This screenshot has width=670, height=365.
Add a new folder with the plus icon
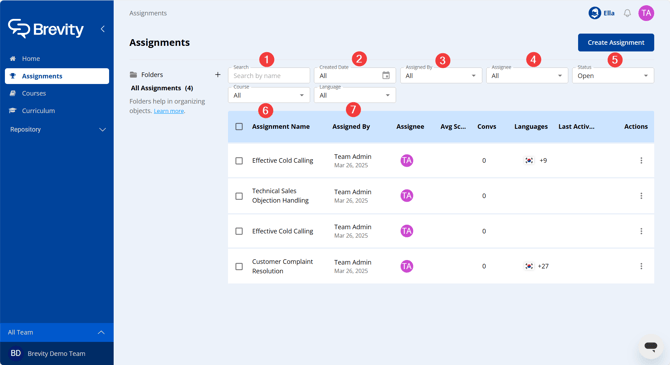(x=217, y=74)
